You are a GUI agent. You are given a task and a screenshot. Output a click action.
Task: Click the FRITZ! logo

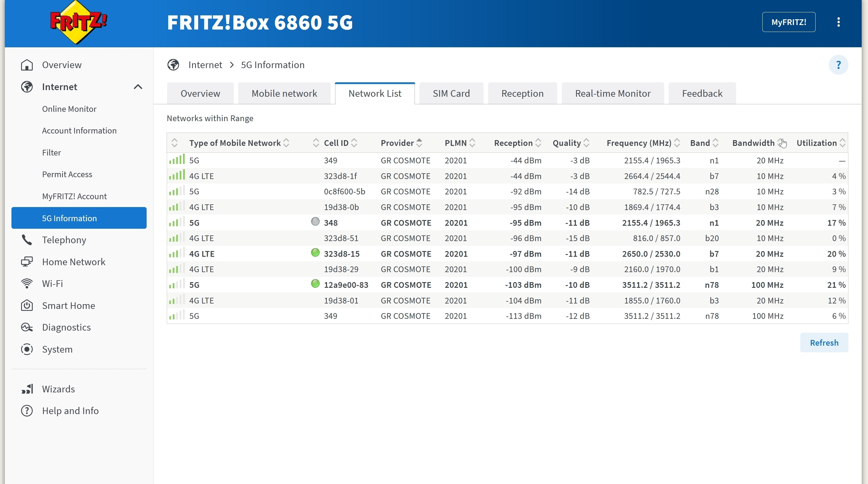pos(79,22)
